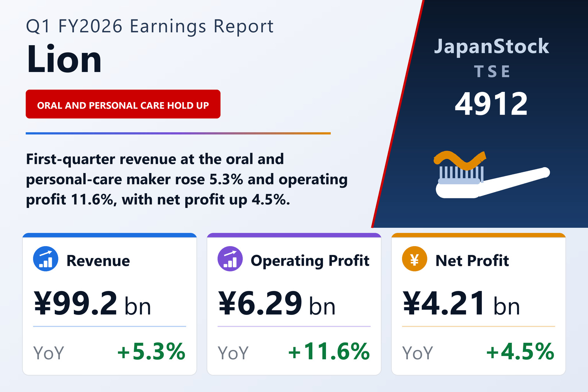Image resolution: width=588 pixels, height=392 pixels.
Task: Click the blue Revenue chart icon
Action: [46, 259]
